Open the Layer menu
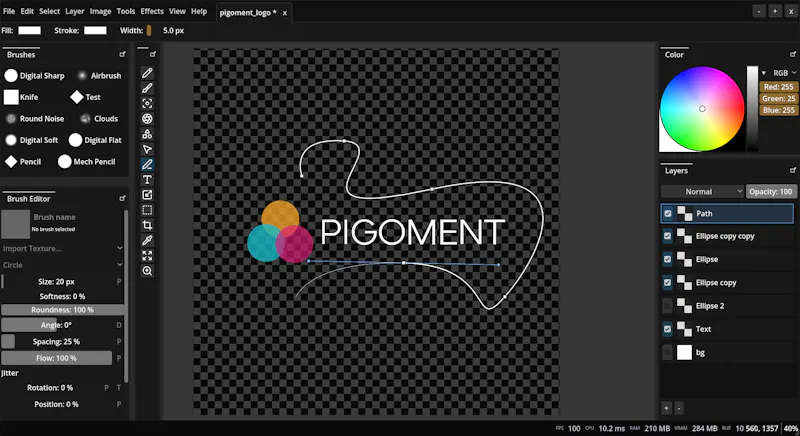The image size is (800, 436). [x=74, y=11]
